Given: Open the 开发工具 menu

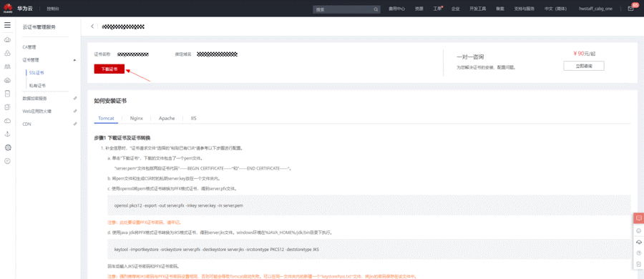Looking at the screenshot, I should (x=478, y=9).
